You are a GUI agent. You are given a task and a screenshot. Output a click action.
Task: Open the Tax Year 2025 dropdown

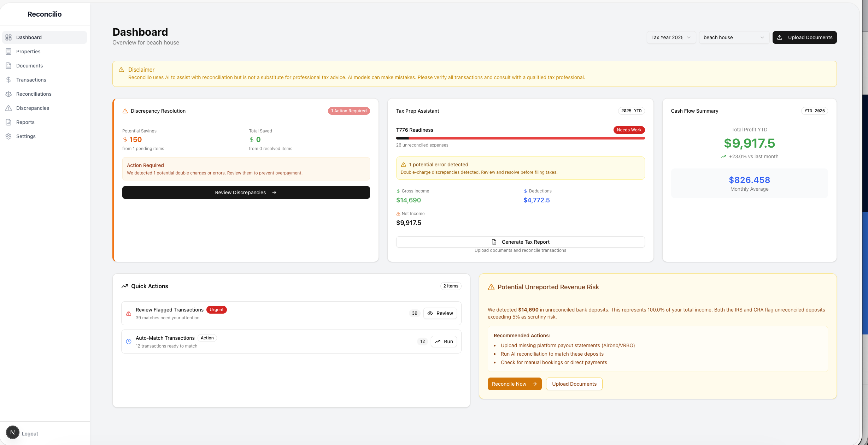(671, 37)
